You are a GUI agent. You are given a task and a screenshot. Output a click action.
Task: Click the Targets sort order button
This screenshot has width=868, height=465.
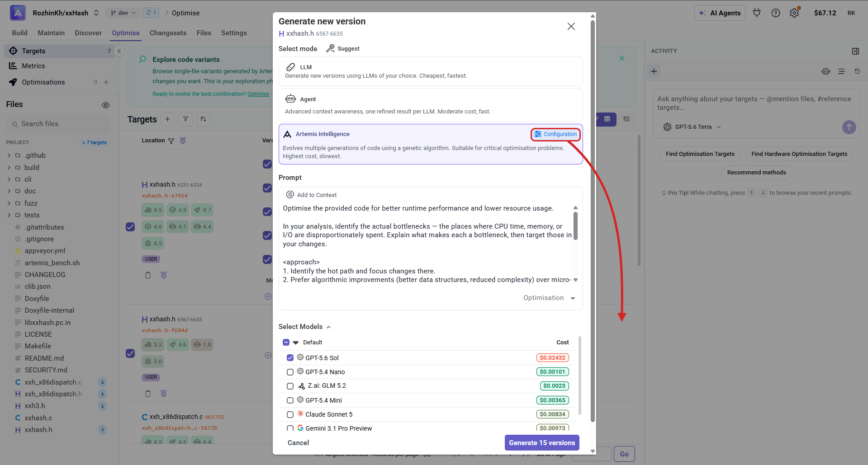click(x=204, y=119)
